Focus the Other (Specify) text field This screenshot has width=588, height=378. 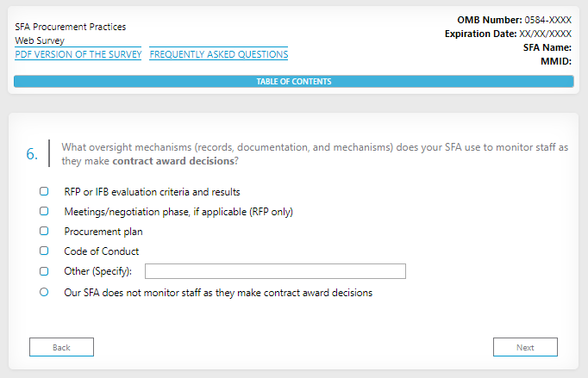click(275, 272)
